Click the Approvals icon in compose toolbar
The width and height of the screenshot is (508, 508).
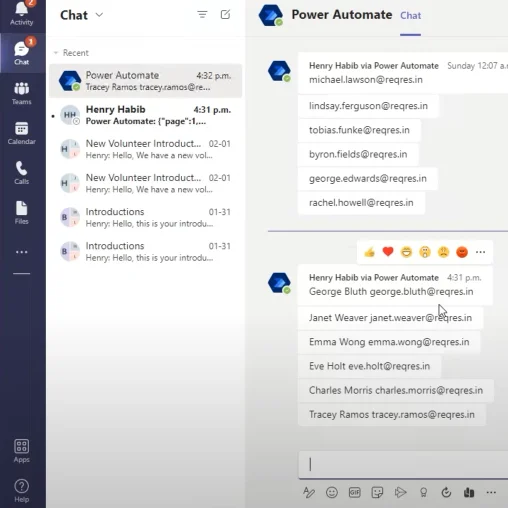pos(446,492)
